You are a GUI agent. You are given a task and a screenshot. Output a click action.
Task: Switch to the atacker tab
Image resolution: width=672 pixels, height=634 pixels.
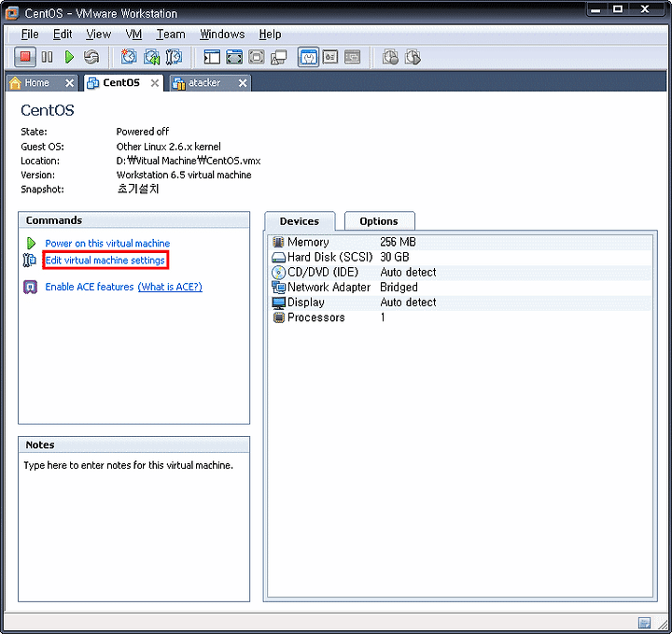[x=204, y=83]
